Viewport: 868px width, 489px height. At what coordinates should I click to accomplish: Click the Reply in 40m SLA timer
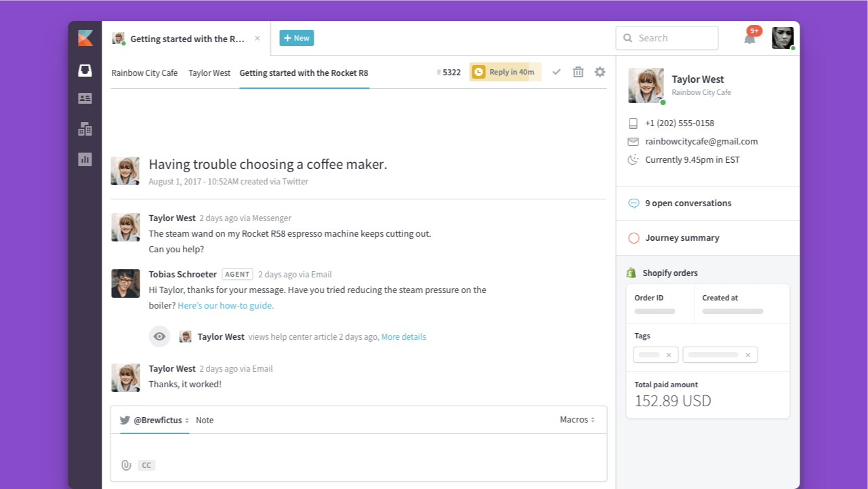click(x=505, y=72)
